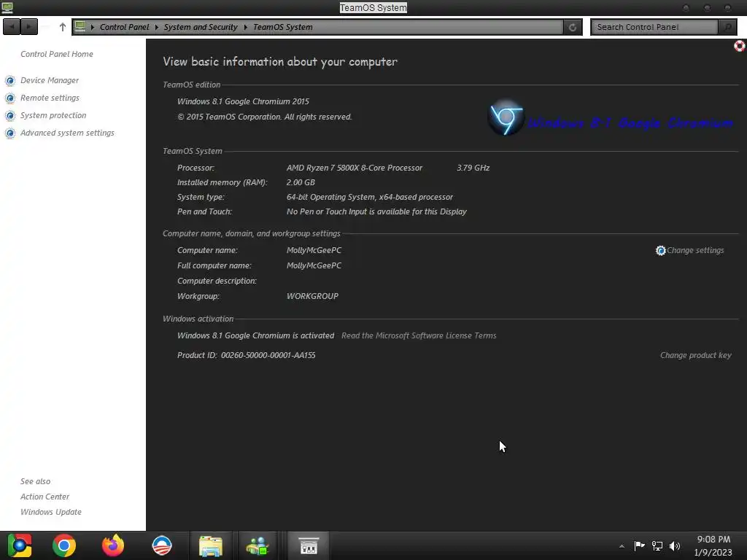Screen dimensions: 747x560
Task: Click Change product key
Action: pyautogui.click(x=695, y=355)
